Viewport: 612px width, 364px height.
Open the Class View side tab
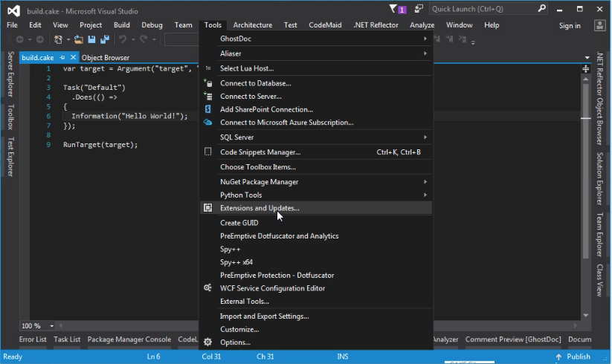(599, 280)
